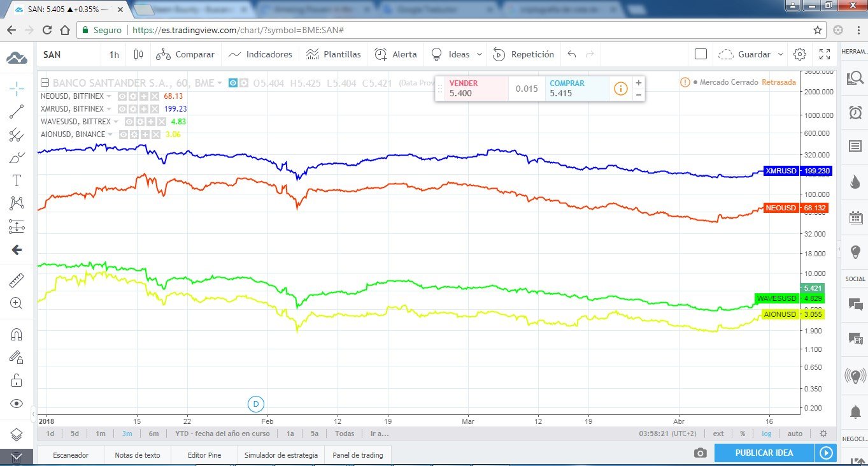The image size is (868, 466).
Task: Collapse the legend with the minus box
Action: (44, 83)
